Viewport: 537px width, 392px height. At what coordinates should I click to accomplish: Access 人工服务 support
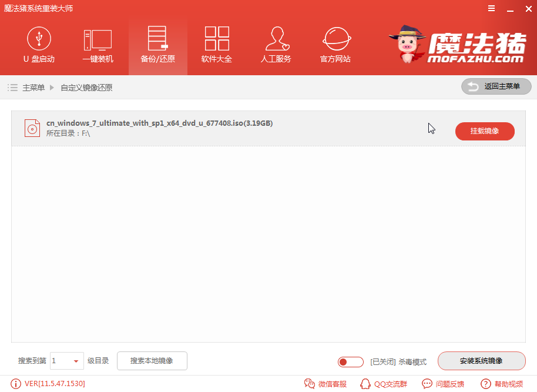276,45
